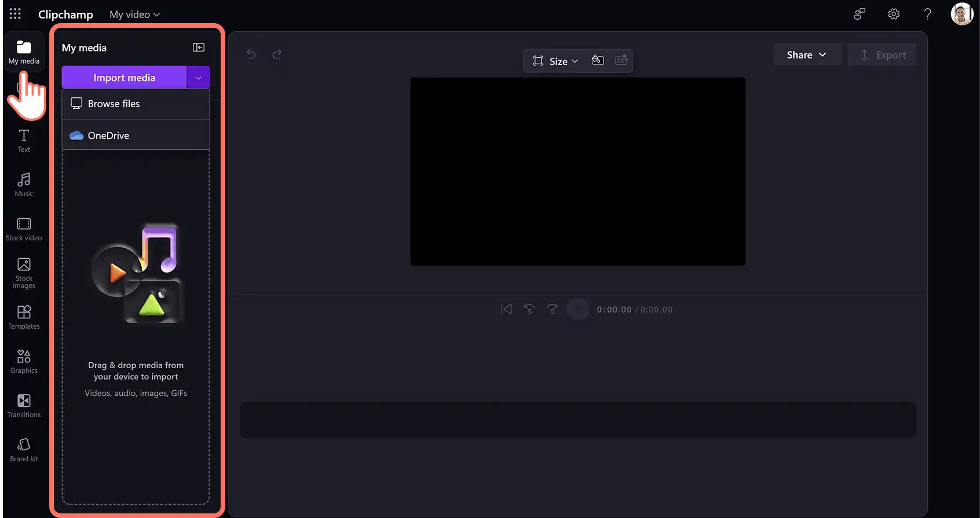Expand the My video title dropdown

(x=134, y=14)
